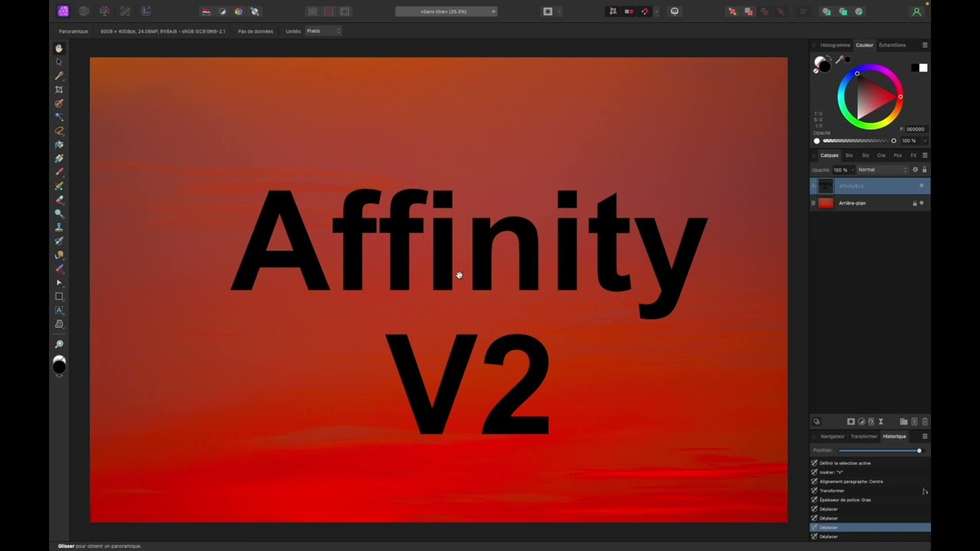Apply Auto White Balance
980x551 pixels.
(255, 11)
